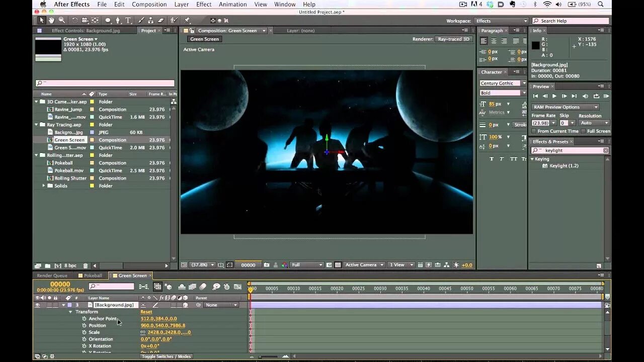
Task: Select the Hand tool
Action: [x=51, y=21]
